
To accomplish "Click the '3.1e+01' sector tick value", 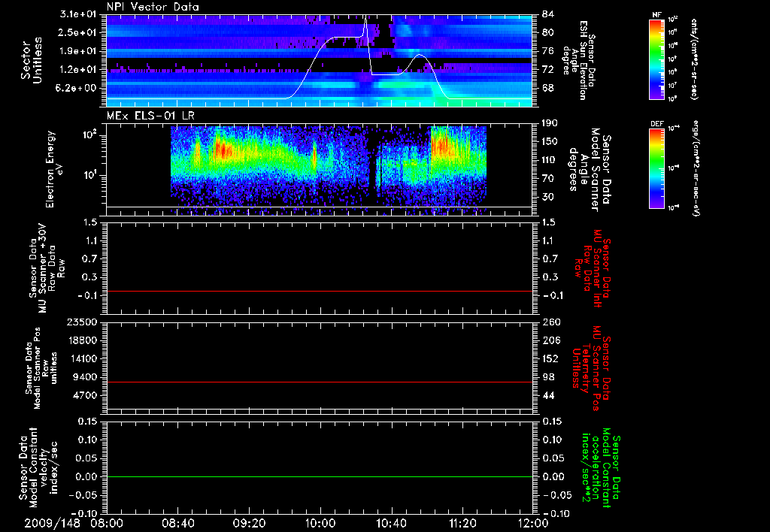I will pyautogui.click(x=79, y=14).
